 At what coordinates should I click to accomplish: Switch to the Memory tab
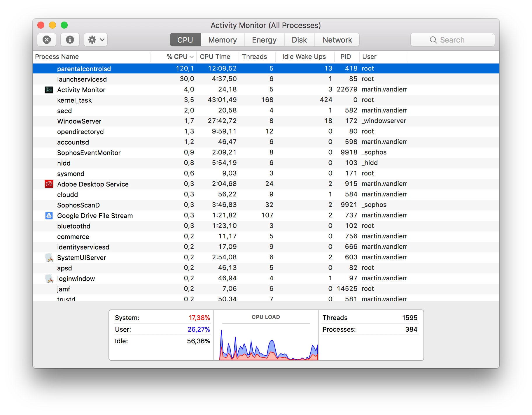[x=223, y=40]
